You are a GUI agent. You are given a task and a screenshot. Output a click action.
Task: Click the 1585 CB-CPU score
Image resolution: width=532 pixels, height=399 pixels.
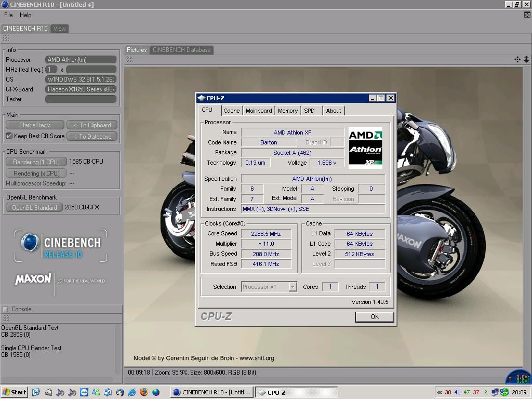coord(86,162)
